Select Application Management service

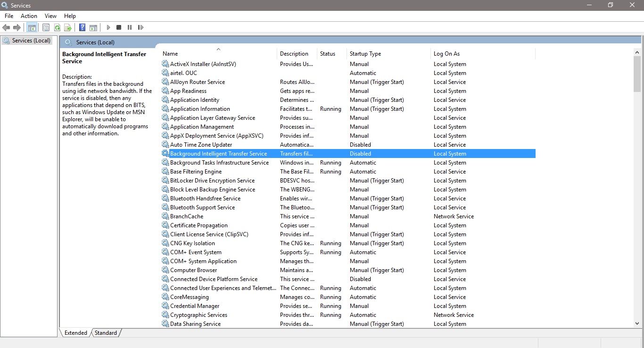point(202,127)
